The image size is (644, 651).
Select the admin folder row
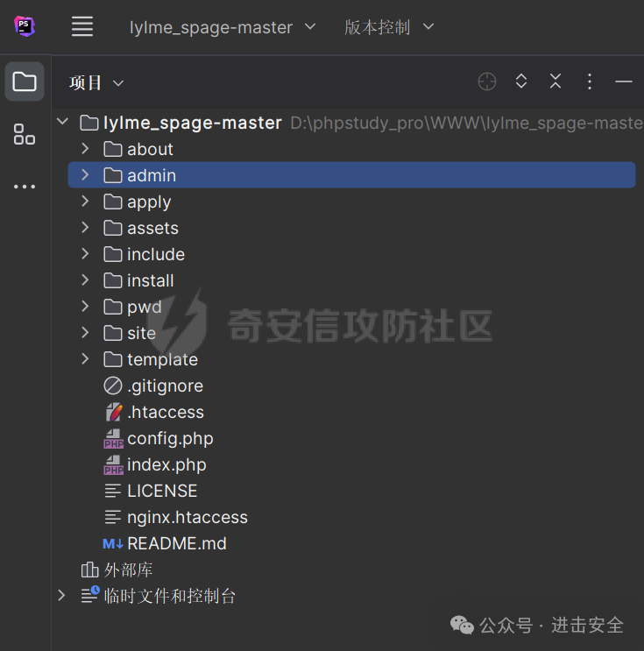(351, 175)
